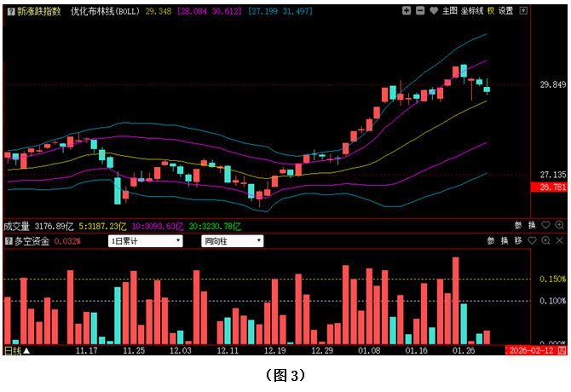Open 设置 settings
Screen dimensions: 571x392
click(x=505, y=10)
